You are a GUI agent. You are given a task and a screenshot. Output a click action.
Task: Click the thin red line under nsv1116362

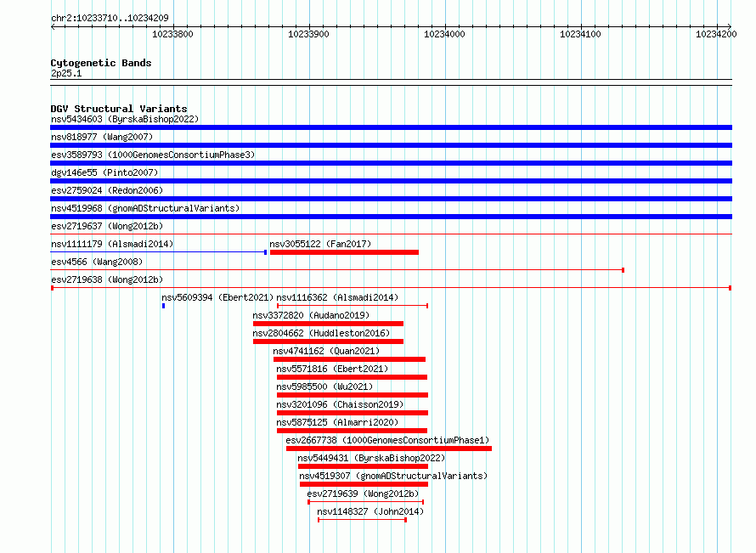click(x=353, y=306)
